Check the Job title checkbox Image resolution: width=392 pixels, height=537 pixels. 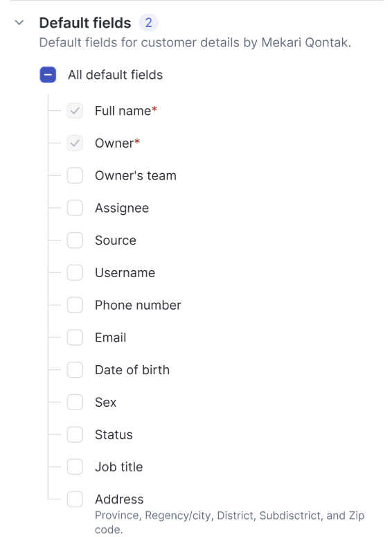coord(75,467)
